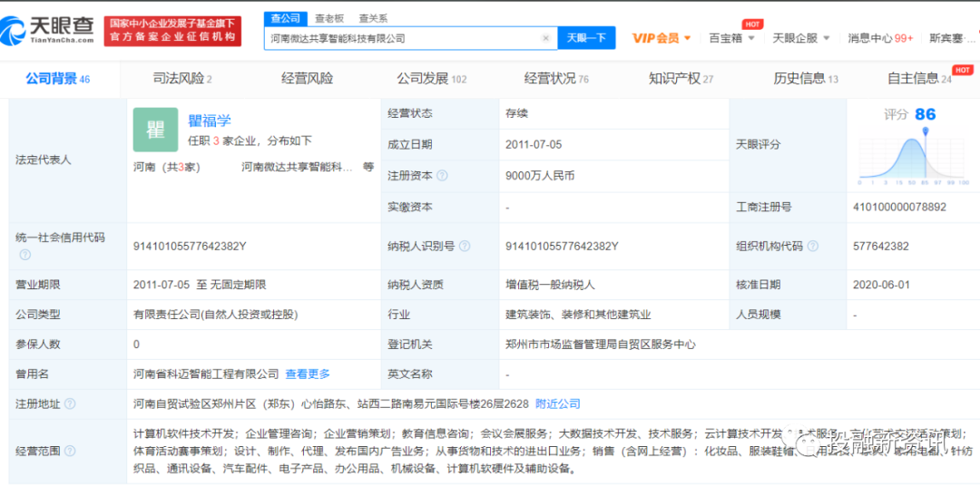The height and width of the screenshot is (486, 980).
Task: Click the 工商注册号 value 410100000078892
Action: point(899,207)
